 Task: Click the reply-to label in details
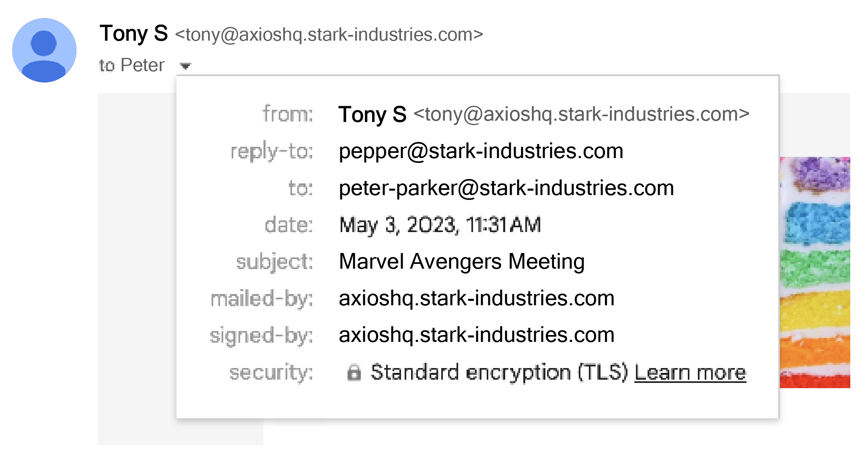click(272, 152)
